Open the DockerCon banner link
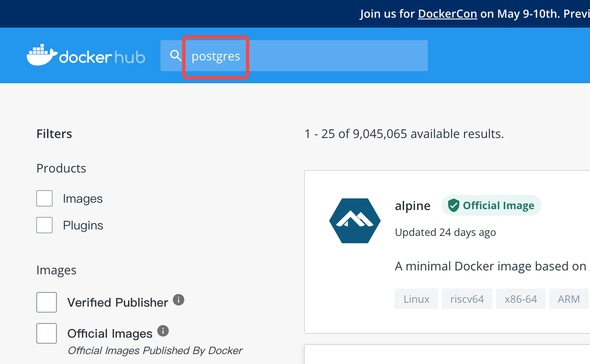590x364 pixels. pyautogui.click(x=448, y=14)
